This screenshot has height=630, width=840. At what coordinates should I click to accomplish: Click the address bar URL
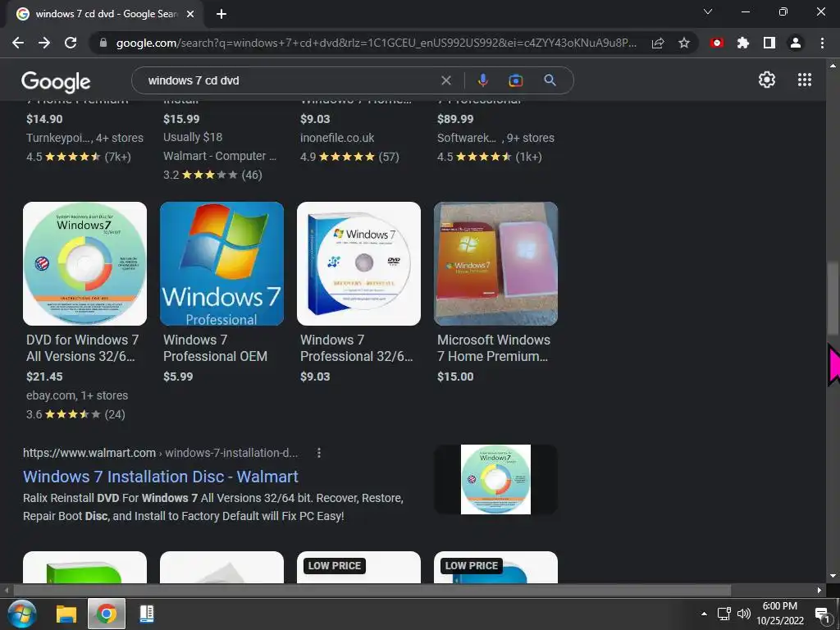click(x=376, y=43)
